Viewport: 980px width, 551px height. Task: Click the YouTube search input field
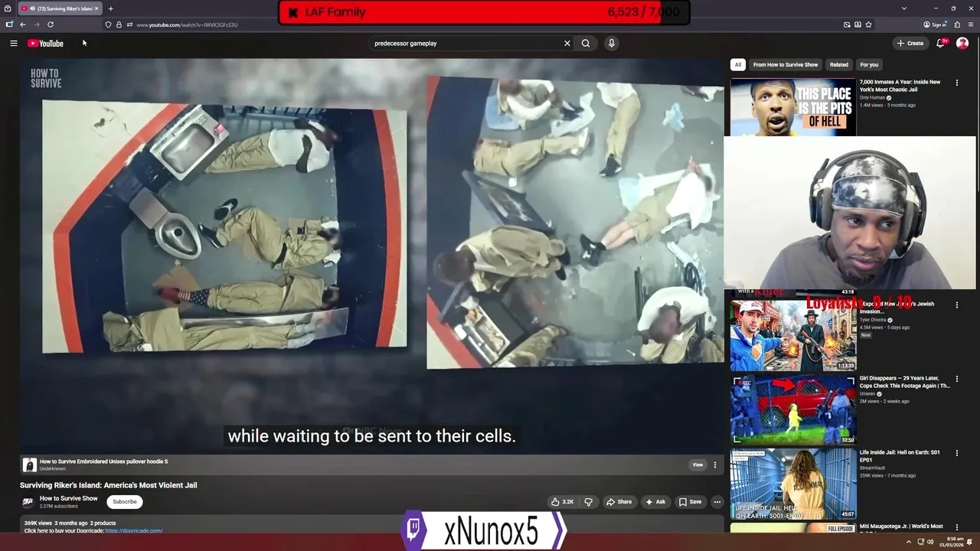(x=465, y=44)
